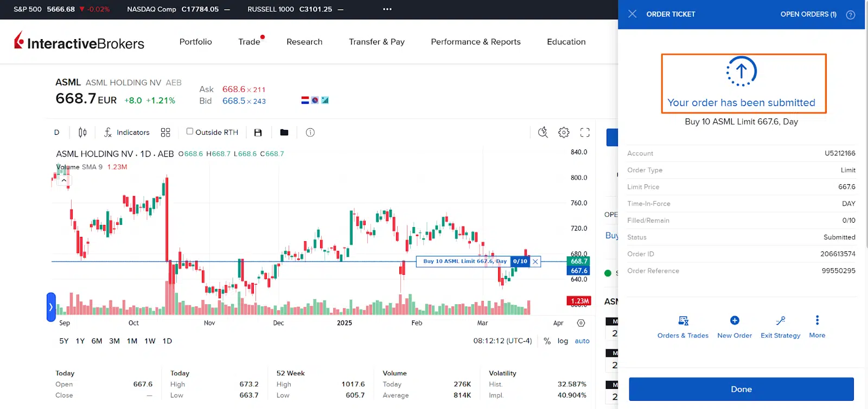Open the quick search lightning icon
This screenshot has width=868, height=409.
tap(543, 132)
